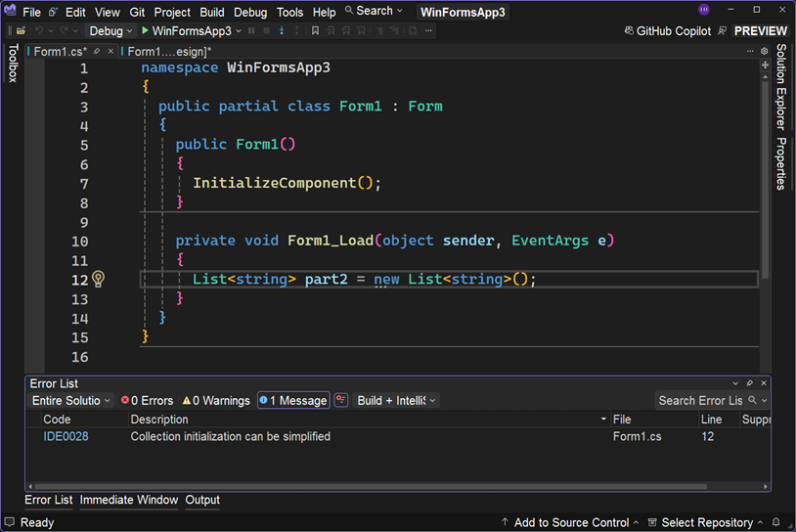This screenshot has width=796, height=532.
Task: Click the Step Out up-arrow icon
Action: (x=297, y=31)
